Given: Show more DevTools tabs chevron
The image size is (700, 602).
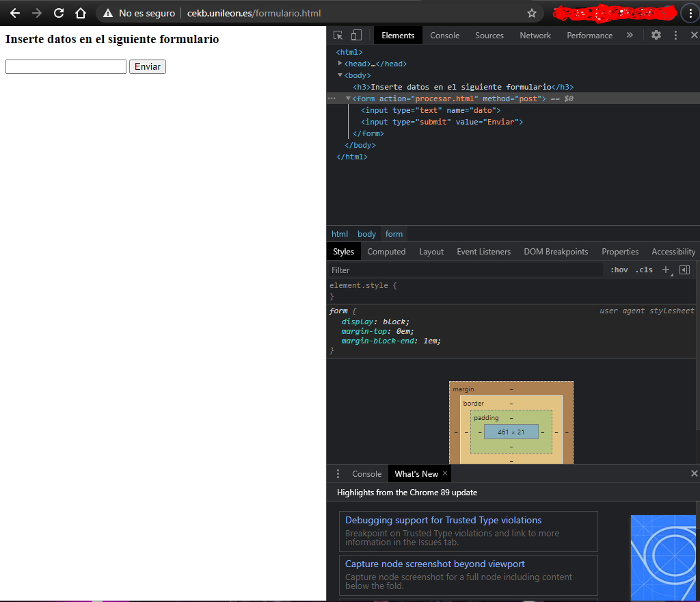Looking at the screenshot, I should tap(630, 35).
